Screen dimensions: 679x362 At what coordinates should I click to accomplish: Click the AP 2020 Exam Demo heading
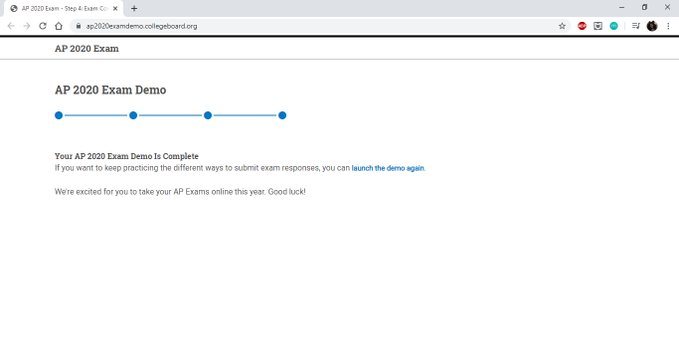click(110, 90)
